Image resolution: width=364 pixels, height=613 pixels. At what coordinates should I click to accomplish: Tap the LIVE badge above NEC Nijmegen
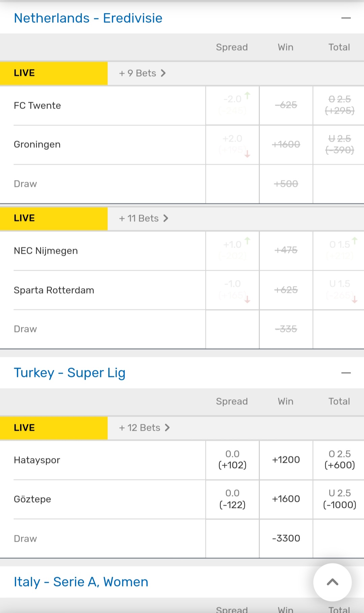click(x=24, y=218)
